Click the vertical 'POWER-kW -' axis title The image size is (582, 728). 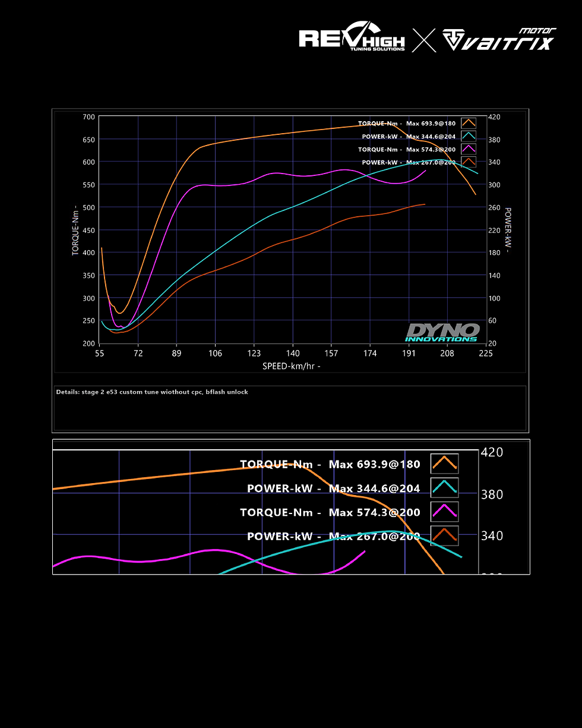(508, 230)
